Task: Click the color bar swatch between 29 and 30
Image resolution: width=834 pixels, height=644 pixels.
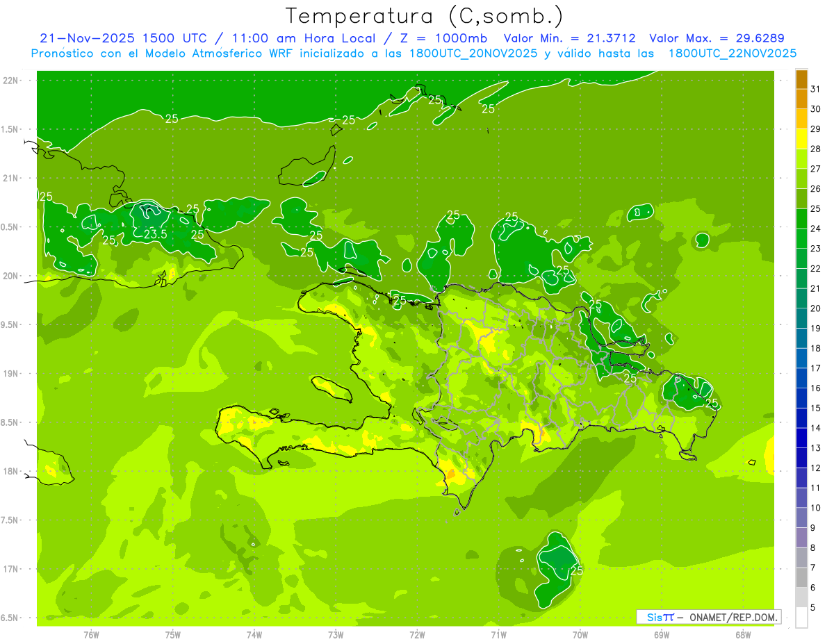Action: click(x=801, y=119)
